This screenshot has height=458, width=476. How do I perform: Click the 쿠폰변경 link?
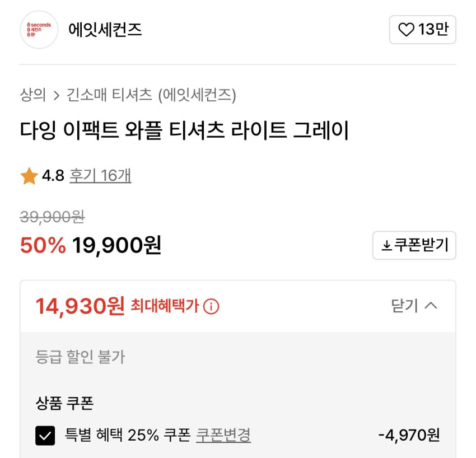(x=223, y=434)
